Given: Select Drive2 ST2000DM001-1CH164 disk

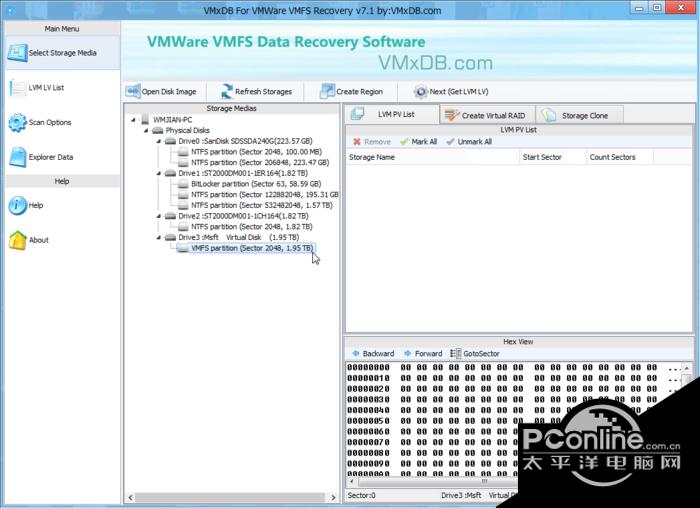Looking at the screenshot, I should click(x=243, y=216).
